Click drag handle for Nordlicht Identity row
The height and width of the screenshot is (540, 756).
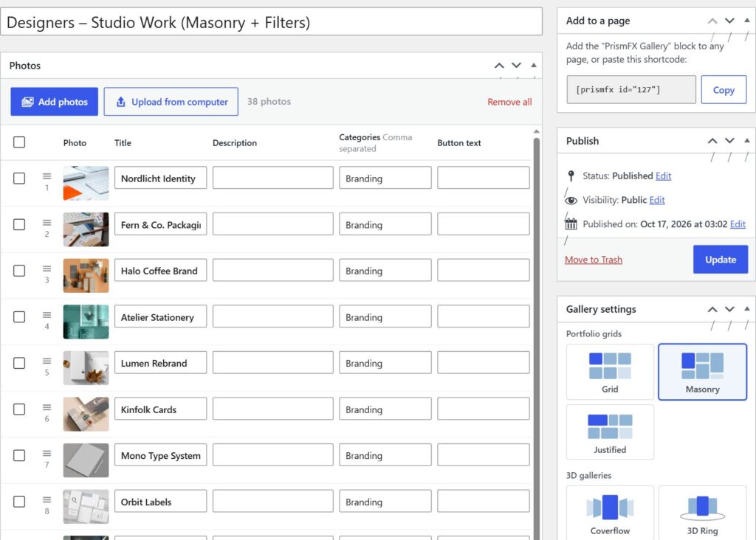coord(47,176)
